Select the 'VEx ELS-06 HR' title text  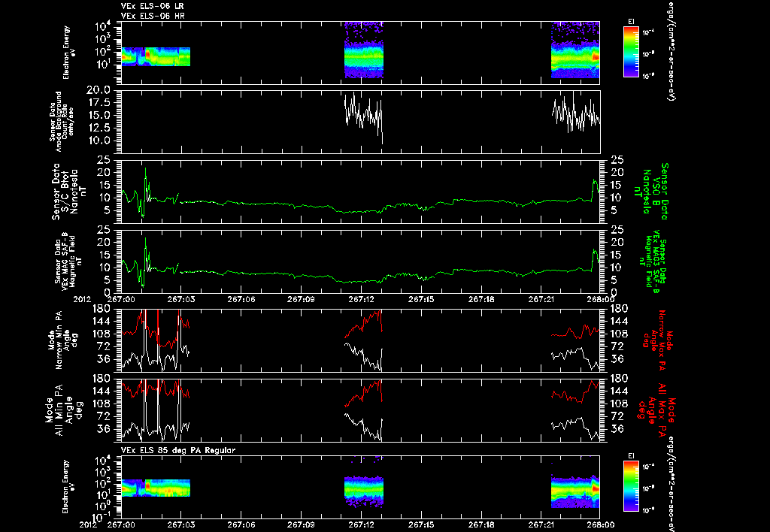click(x=153, y=17)
